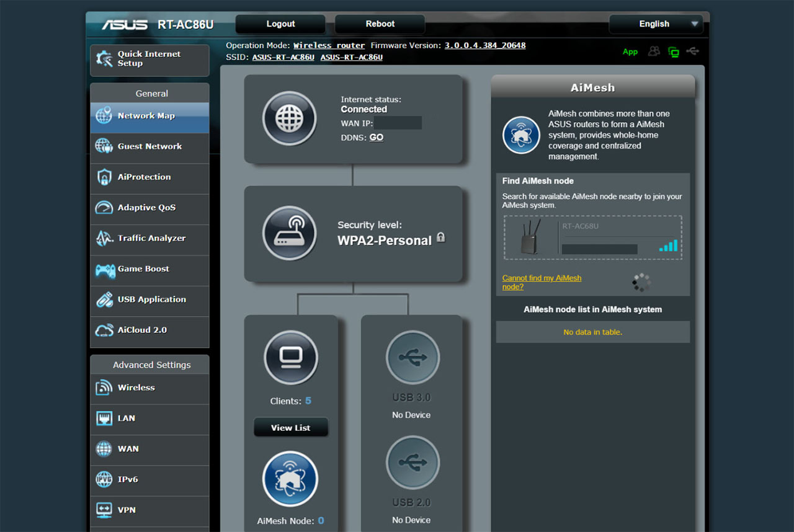This screenshot has width=794, height=532.
Task: Open Quick Internet Setup wizard
Action: (x=149, y=60)
